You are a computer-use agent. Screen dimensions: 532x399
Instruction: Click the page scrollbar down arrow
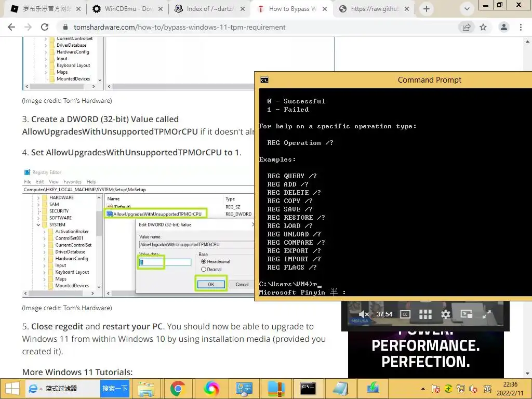coord(528,374)
